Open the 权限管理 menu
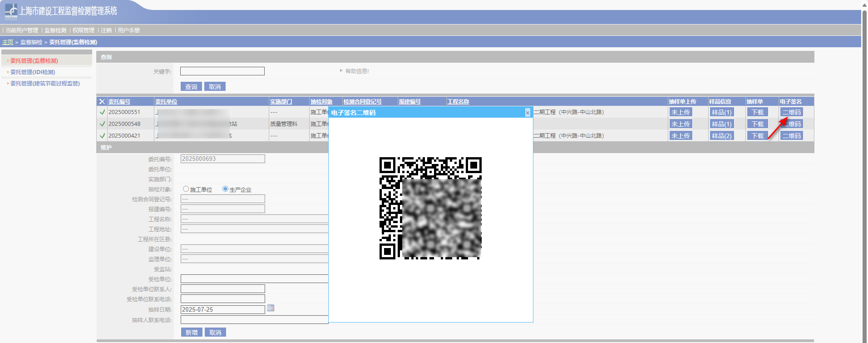Screen dimensions: 868x343 click(84, 30)
